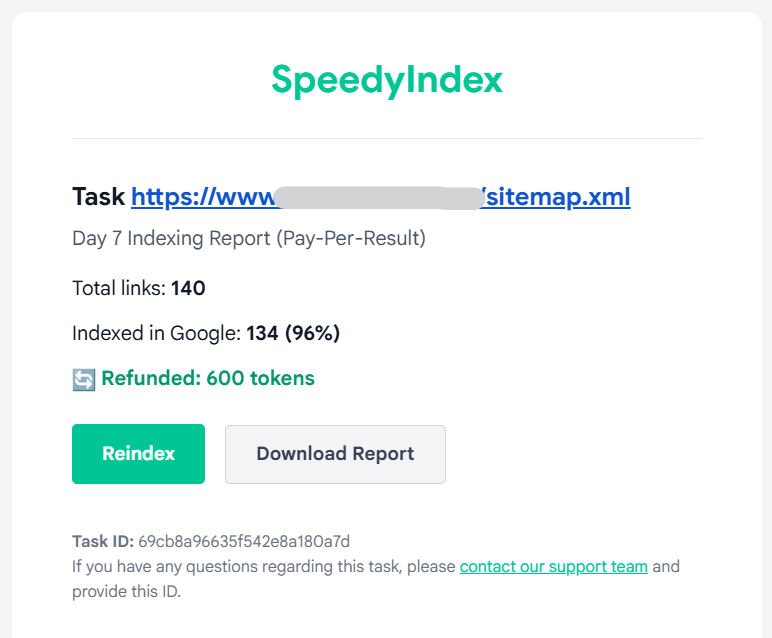The width and height of the screenshot is (772, 638).
Task: Click the https://www start of the task link
Action: [202, 197]
